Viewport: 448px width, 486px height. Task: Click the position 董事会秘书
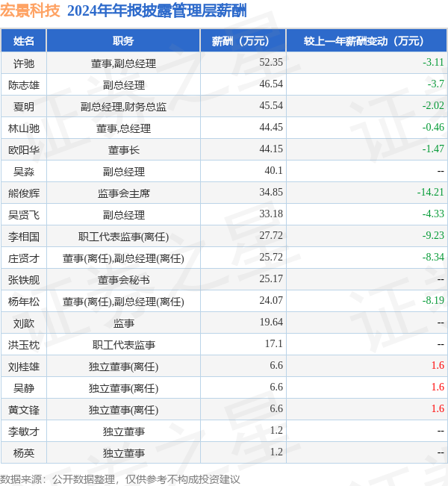tap(123, 280)
